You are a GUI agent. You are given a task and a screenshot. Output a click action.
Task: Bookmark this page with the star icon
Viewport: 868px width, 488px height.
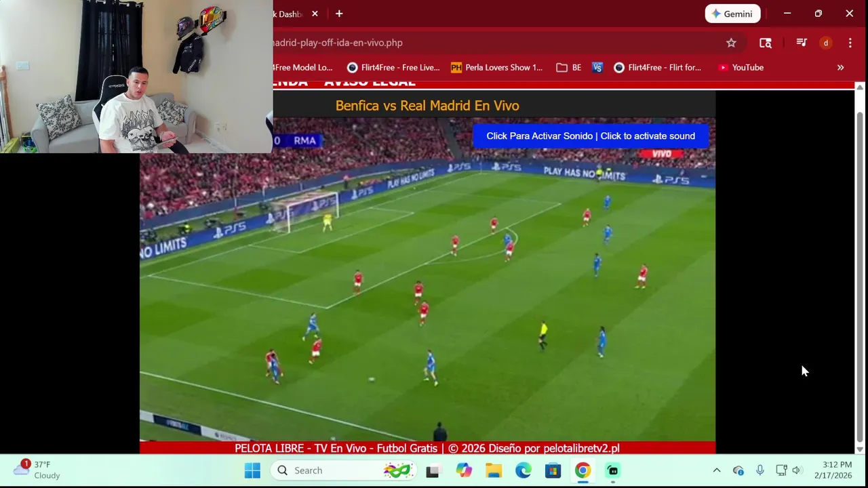click(x=731, y=43)
